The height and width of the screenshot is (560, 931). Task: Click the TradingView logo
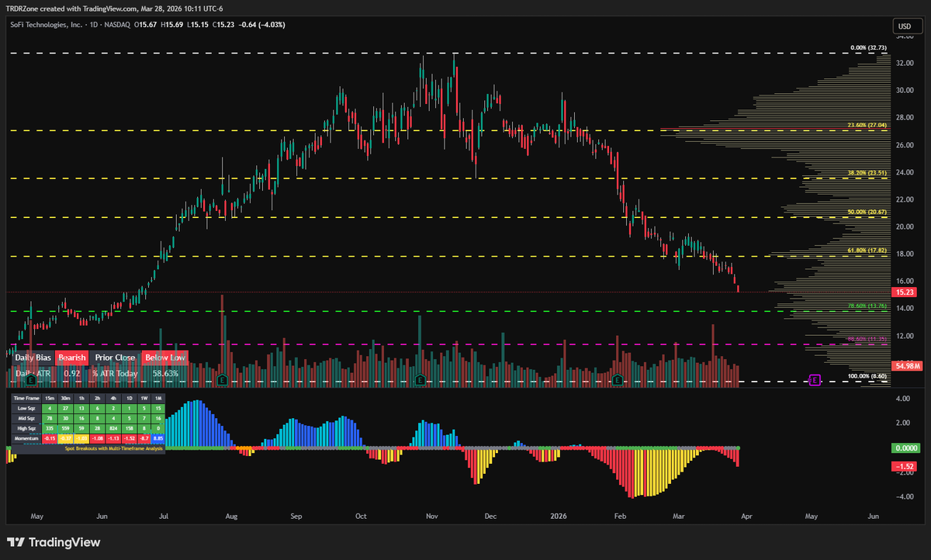[54, 542]
